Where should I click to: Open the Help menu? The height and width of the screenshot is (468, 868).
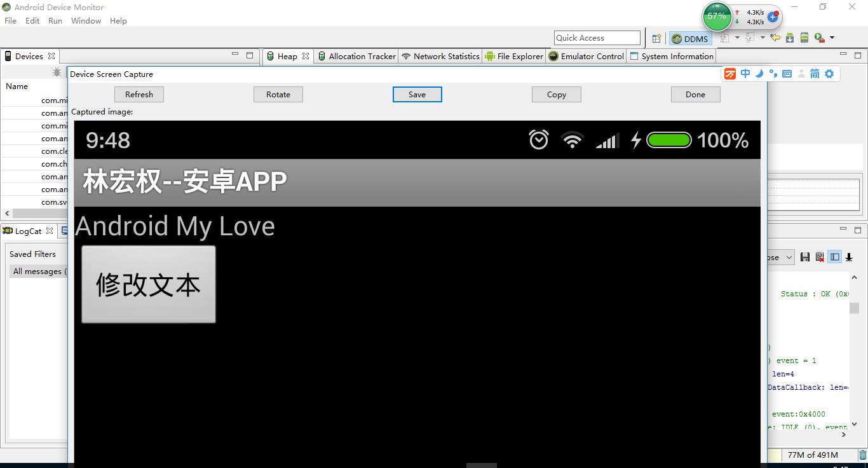118,20
